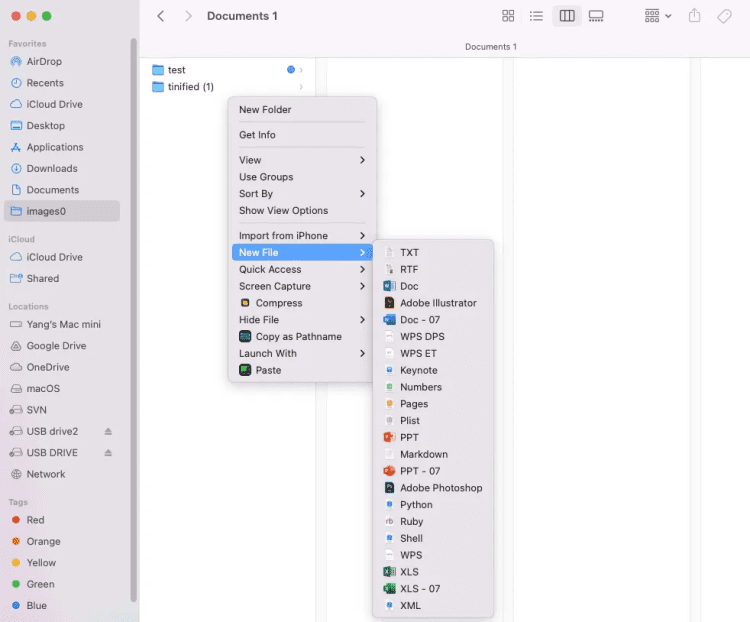The image size is (750, 622).
Task: Switch to gallery view
Action: (596, 16)
